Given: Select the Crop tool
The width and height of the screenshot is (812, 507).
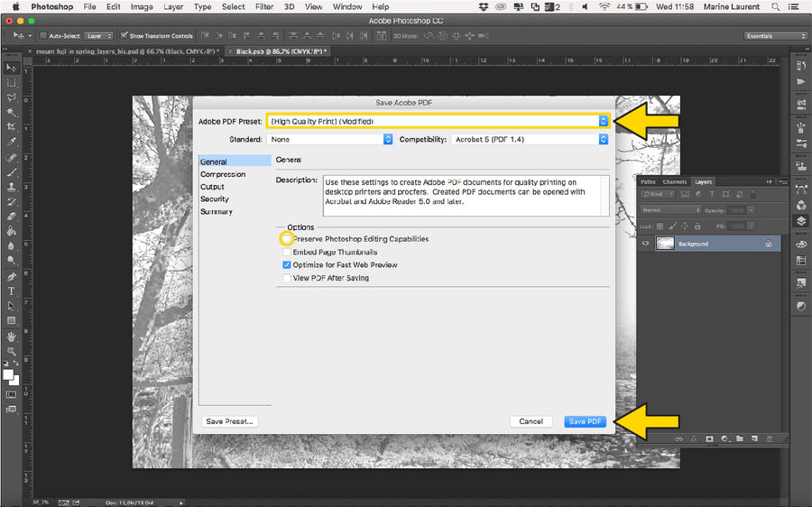Looking at the screenshot, I should [x=11, y=127].
